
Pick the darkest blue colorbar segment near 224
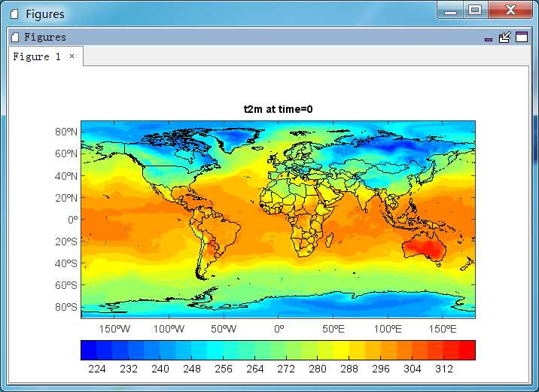pyautogui.click(x=89, y=350)
